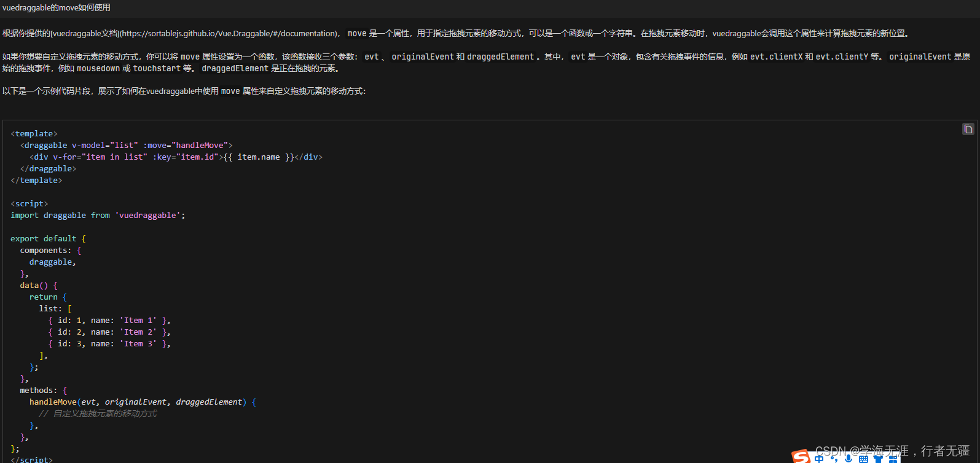This screenshot has height=463, width=980.
Task: Click the 'return {' code line
Action: point(48,297)
